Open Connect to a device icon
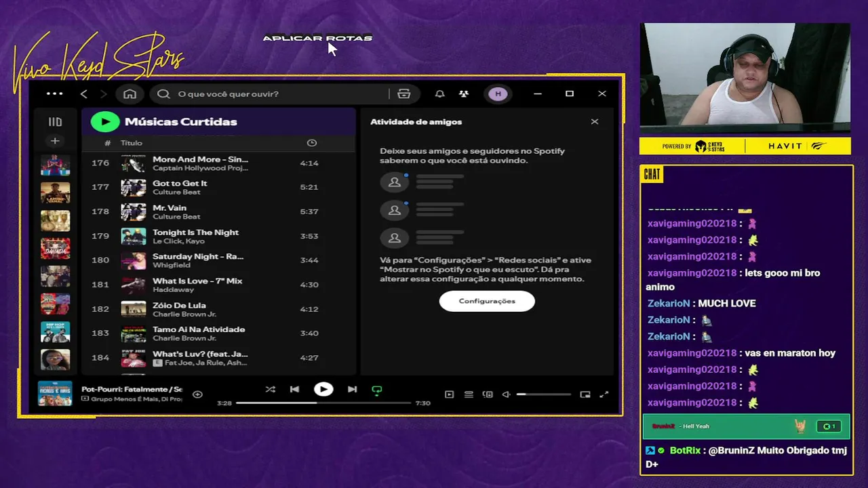 pyautogui.click(x=488, y=394)
